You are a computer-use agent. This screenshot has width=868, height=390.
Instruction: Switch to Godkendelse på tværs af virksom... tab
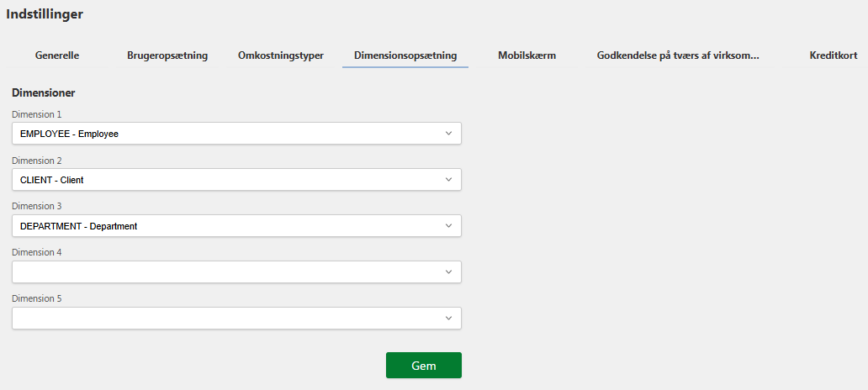point(678,55)
